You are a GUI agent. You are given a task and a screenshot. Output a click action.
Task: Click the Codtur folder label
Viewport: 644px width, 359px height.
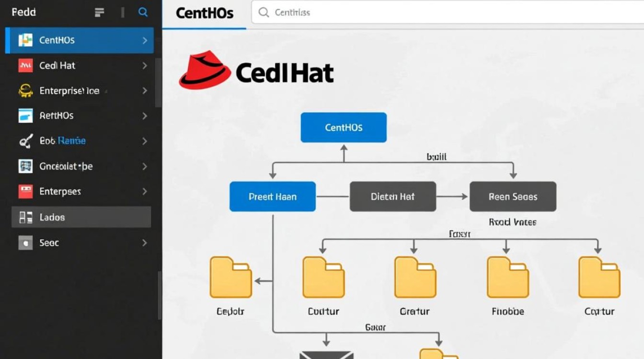pos(323,312)
